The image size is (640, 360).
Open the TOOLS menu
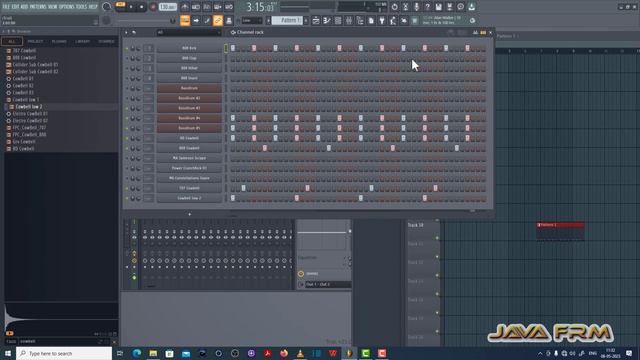pyautogui.click(x=81, y=7)
